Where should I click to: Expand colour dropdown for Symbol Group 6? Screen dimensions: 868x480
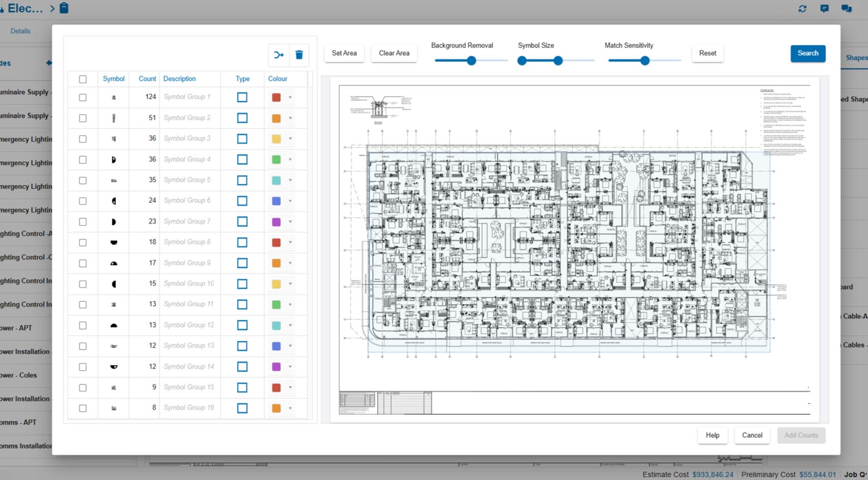(290, 201)
